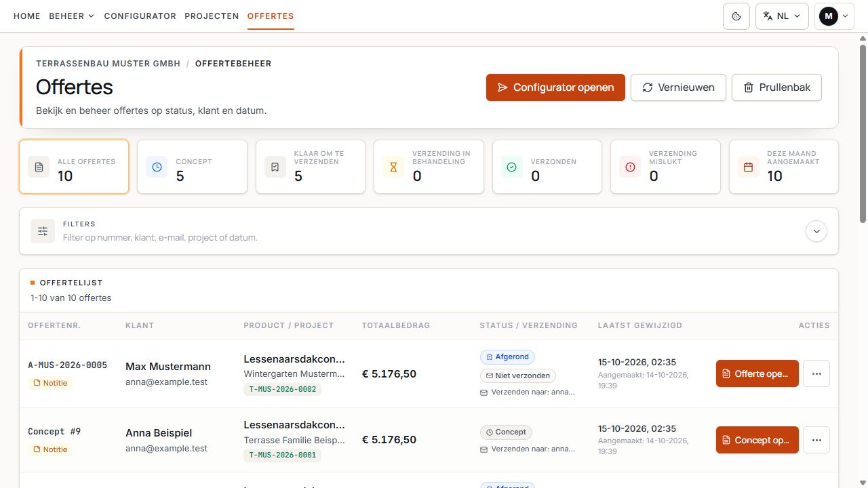The height and width of the screenshot is (488, 868).
Task: Click the T-MUS-2026-0002 project tag
Action: pos(282,389)
